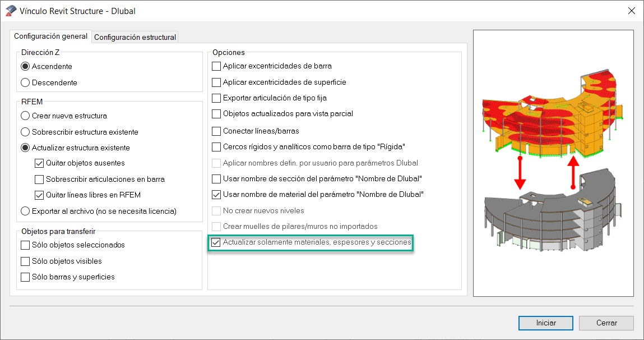Select Crear nueva estructura option
This screenshot has height=340, width=644.
[25, 116]
